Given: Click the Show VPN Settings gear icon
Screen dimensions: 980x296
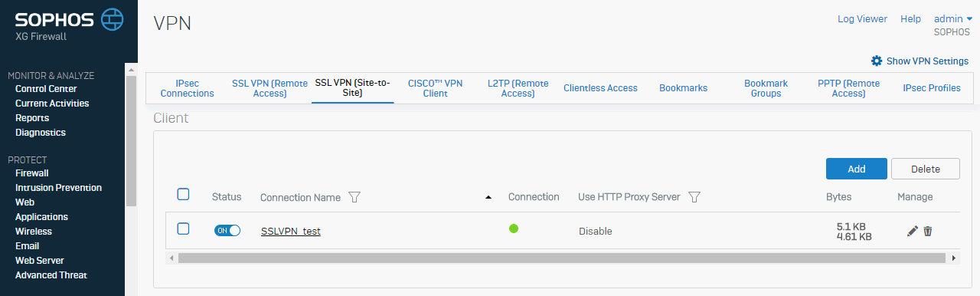Looking at the screenshot, I should [x=877, y=61].
